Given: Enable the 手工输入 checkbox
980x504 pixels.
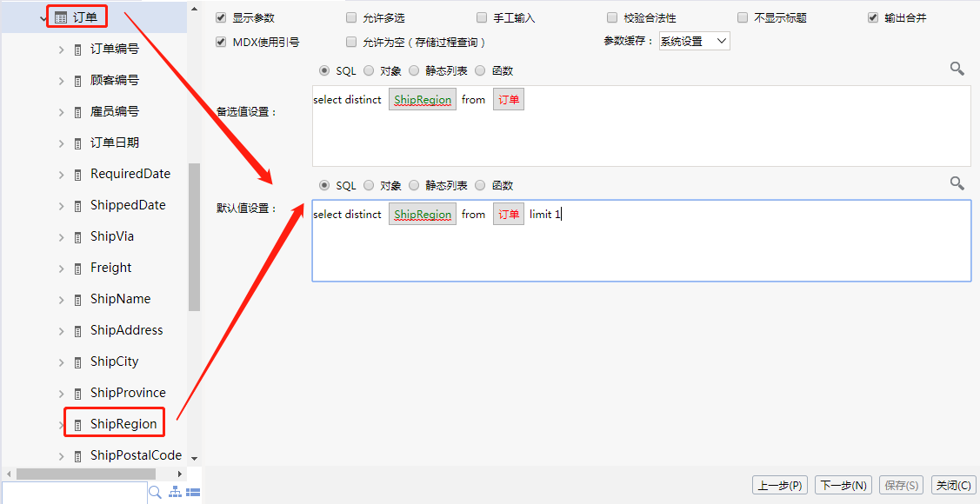Looking at the screenshot, I should pos(481,17).
